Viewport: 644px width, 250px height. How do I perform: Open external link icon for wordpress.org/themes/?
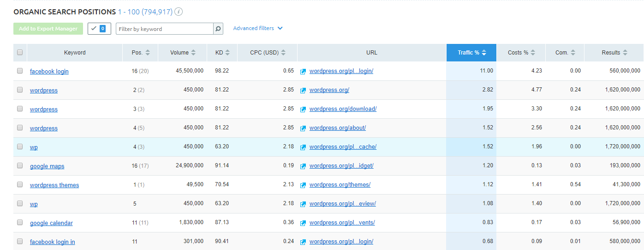pos(303,185)
